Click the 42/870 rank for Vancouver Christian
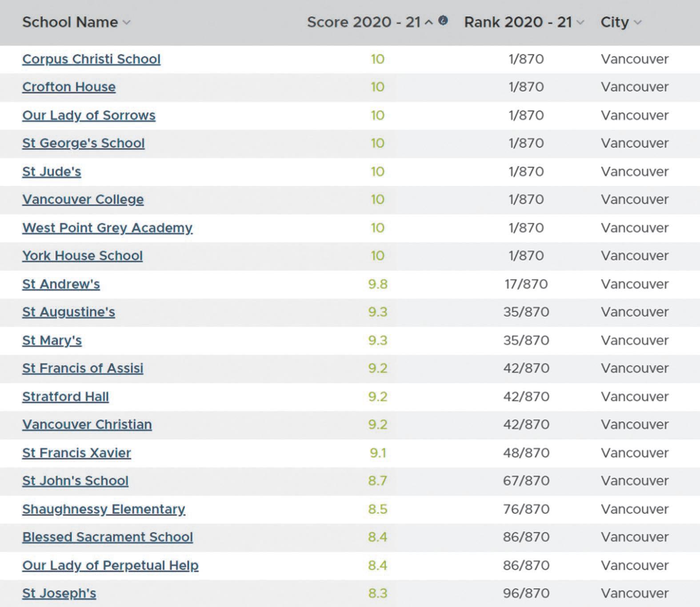 pyautogui.click(x=526, y=425)
